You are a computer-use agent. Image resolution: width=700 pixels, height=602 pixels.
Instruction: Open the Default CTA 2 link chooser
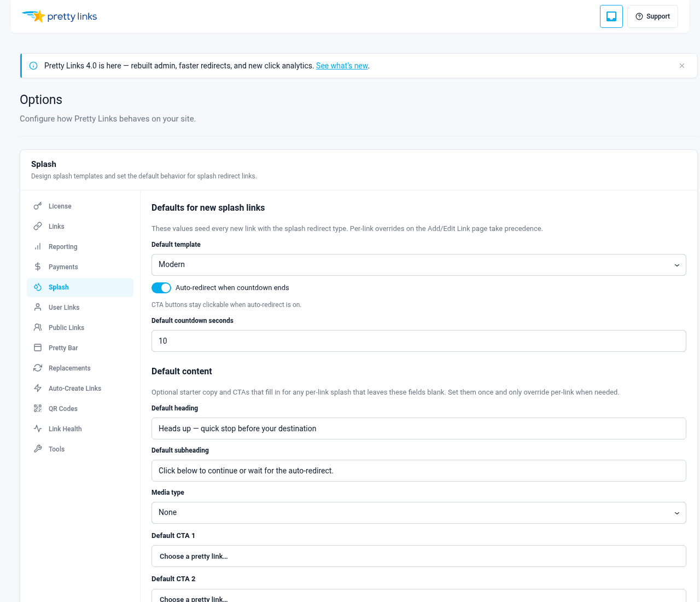[418, 595]
